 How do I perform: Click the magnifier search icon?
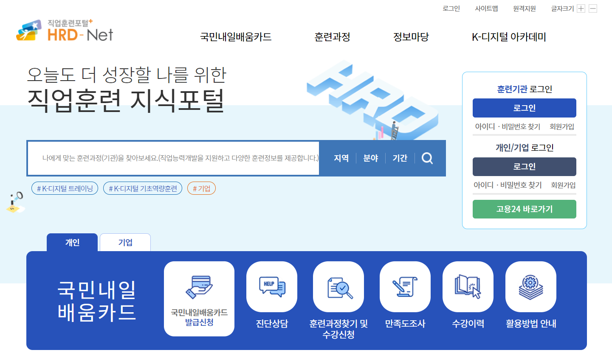(427, 158)
